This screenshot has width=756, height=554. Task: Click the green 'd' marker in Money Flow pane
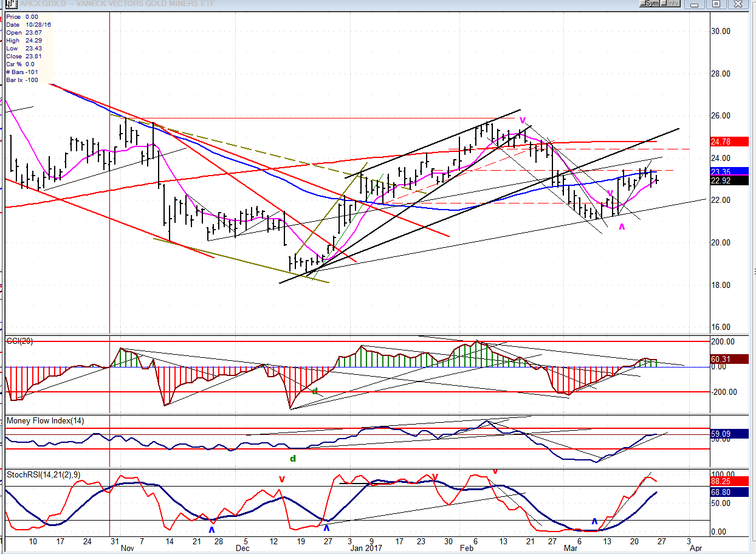click(x=292, y=459)
